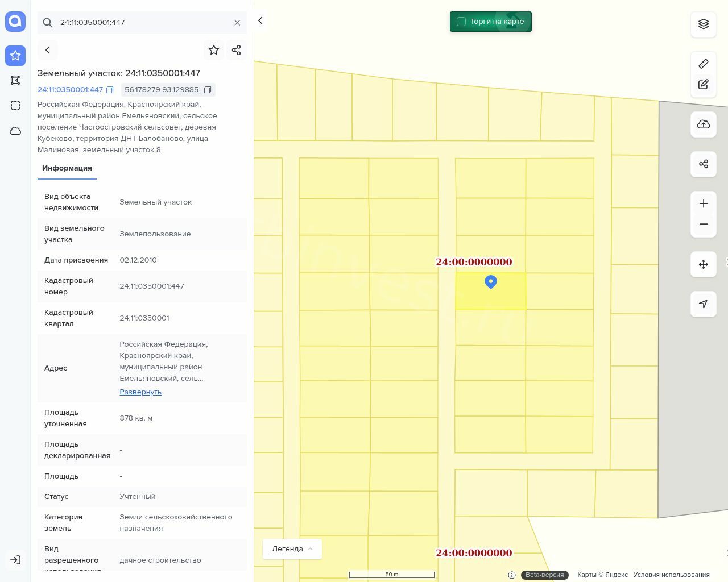This screenshot has height=582, width=728.
Task: Collapse the left information panel
Action: 260,20
